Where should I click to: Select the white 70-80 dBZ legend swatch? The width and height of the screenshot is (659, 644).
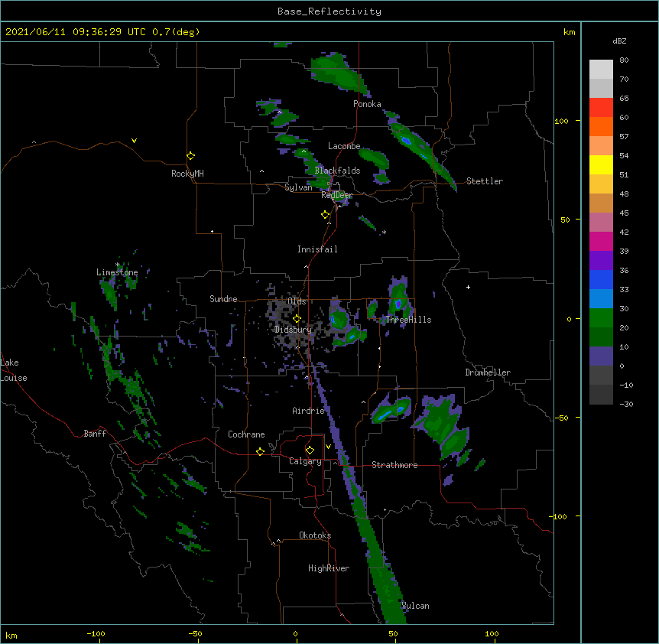pos(601,70)
